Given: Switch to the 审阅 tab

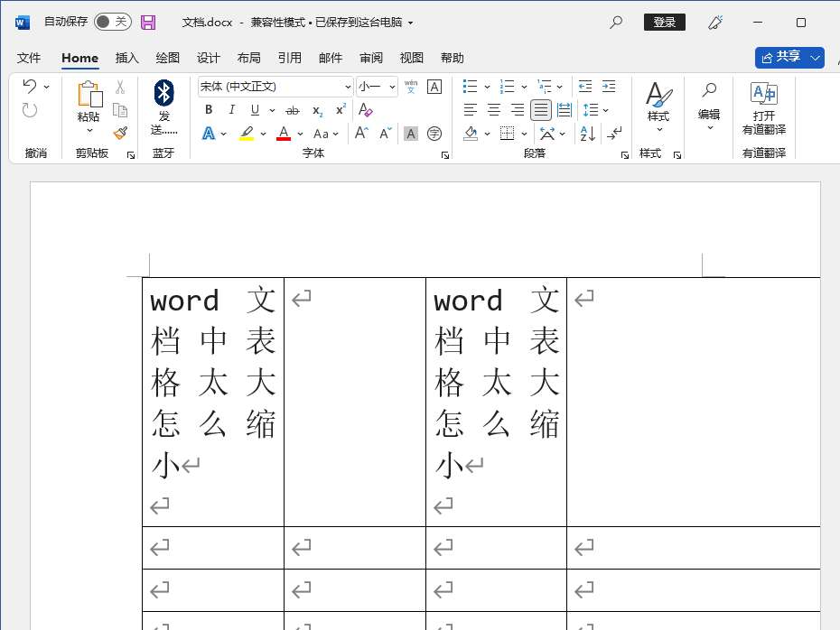Looking at the screenshot, I should click(x=370, y=58).
